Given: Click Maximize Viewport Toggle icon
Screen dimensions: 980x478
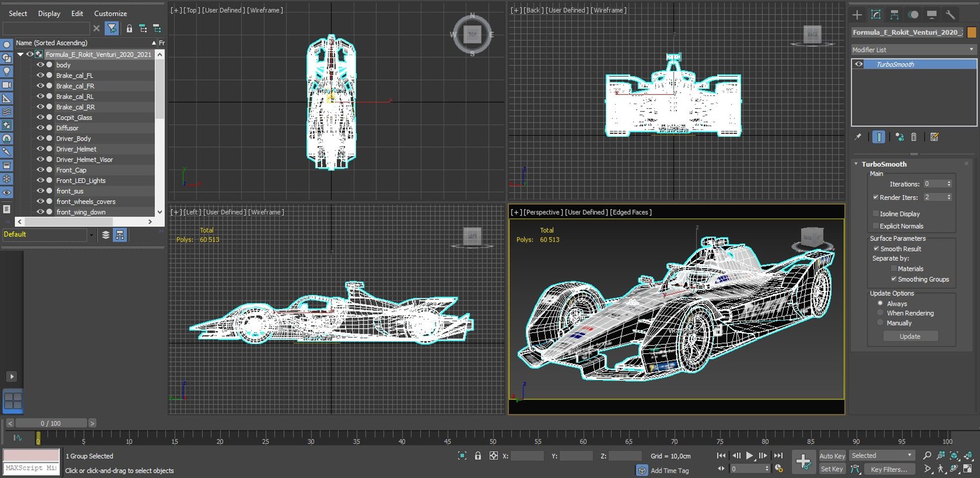Looking at the screenshot, I should (968, 469).
